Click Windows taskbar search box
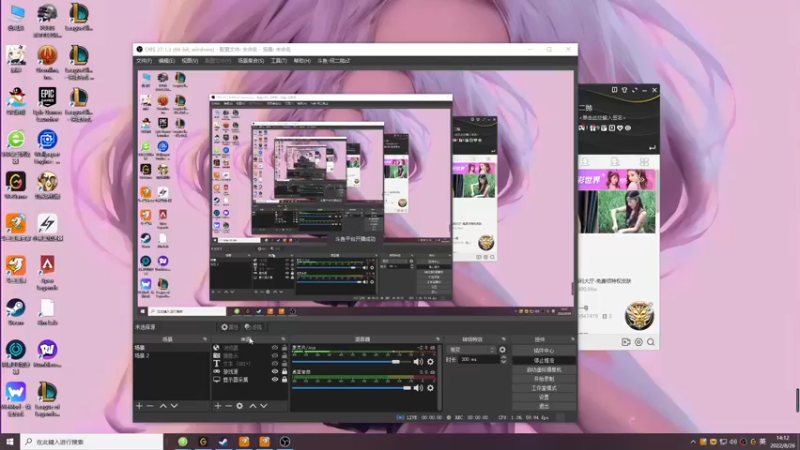This screenshot has height=450, width=800. tap(92, 442)
